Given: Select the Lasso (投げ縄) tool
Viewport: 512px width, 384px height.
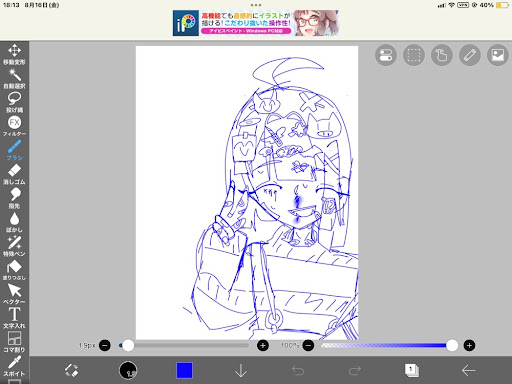Looking at the screenshot, I should (14, 103).
